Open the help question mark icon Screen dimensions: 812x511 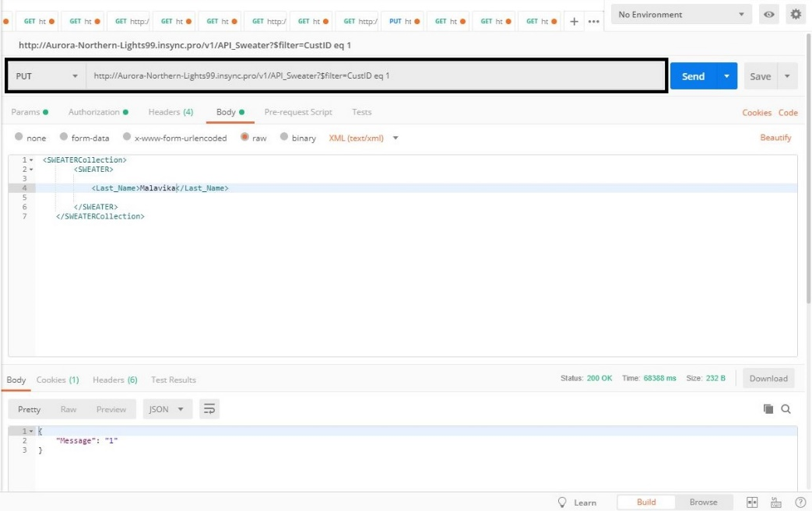800,502
